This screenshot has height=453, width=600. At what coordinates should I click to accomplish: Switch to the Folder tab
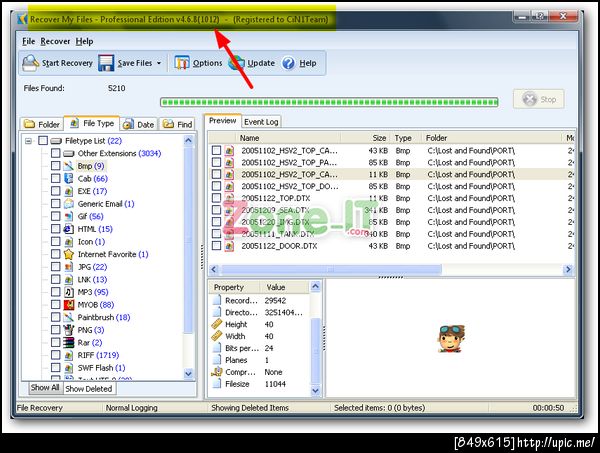click(42, 124)
